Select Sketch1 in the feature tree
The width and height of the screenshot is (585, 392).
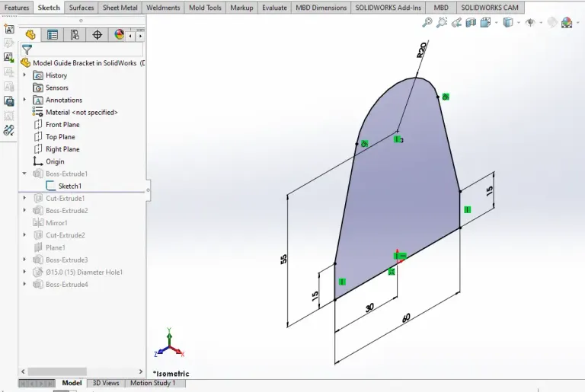(x=69, y=186)
